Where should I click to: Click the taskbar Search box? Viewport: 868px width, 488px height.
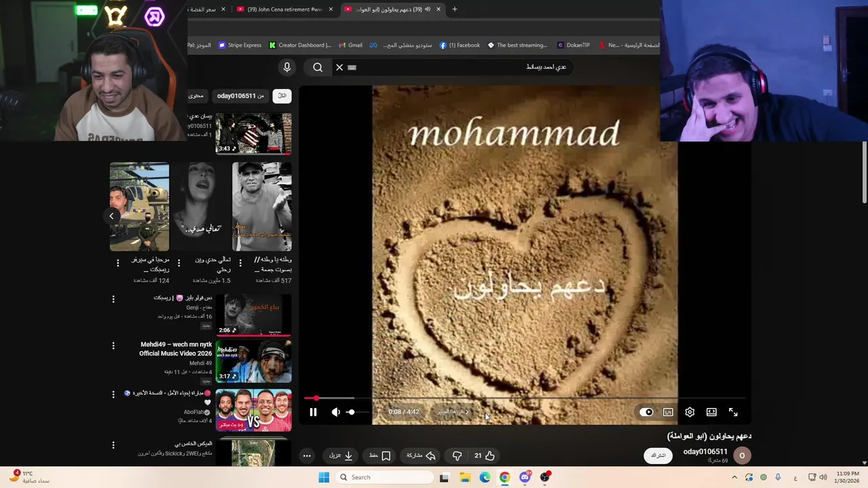tap(385, 477)
